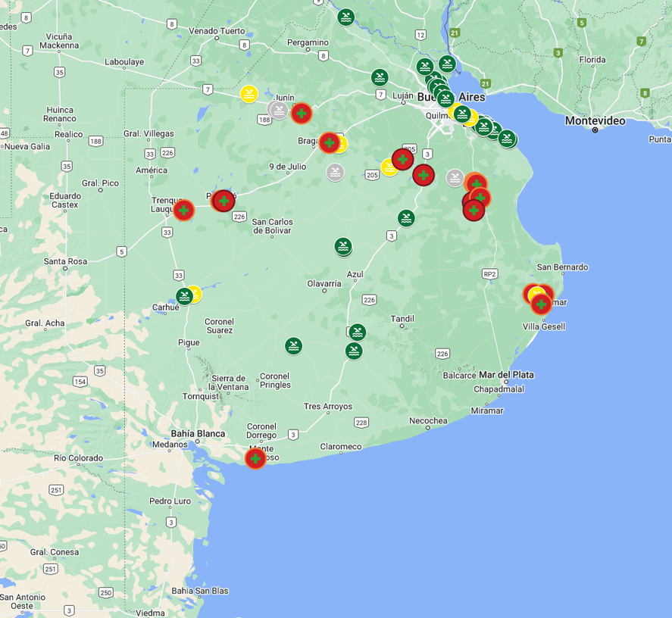
Task: Click the San Carlos de Bolívar label
Action: click(272, 226)
